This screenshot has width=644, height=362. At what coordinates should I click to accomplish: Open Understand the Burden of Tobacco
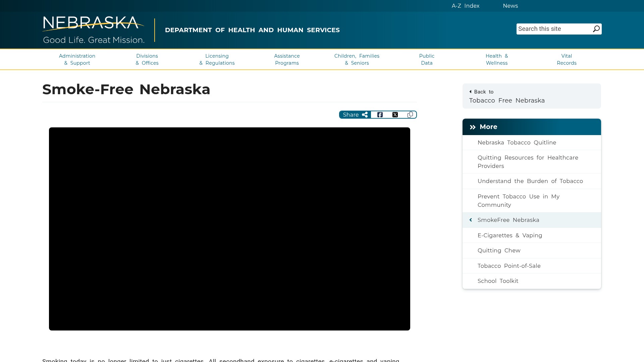pos(532,181)
